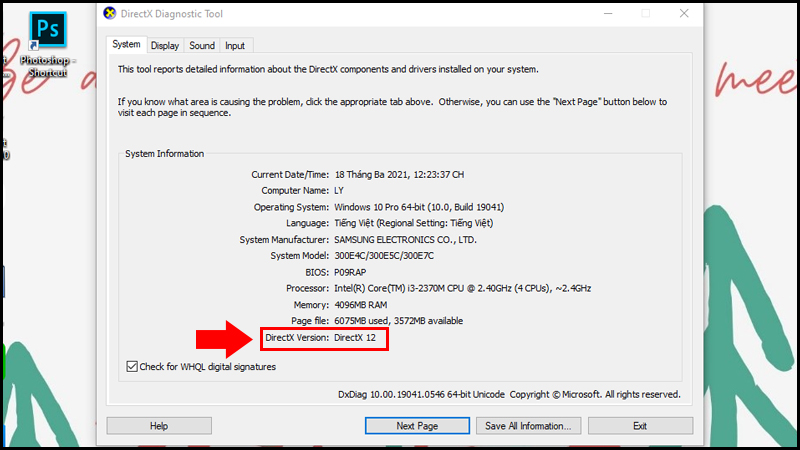This screenshot has height=450, width=800.
Task: Click the Computer Name value LY
Action: coord(339,190)
